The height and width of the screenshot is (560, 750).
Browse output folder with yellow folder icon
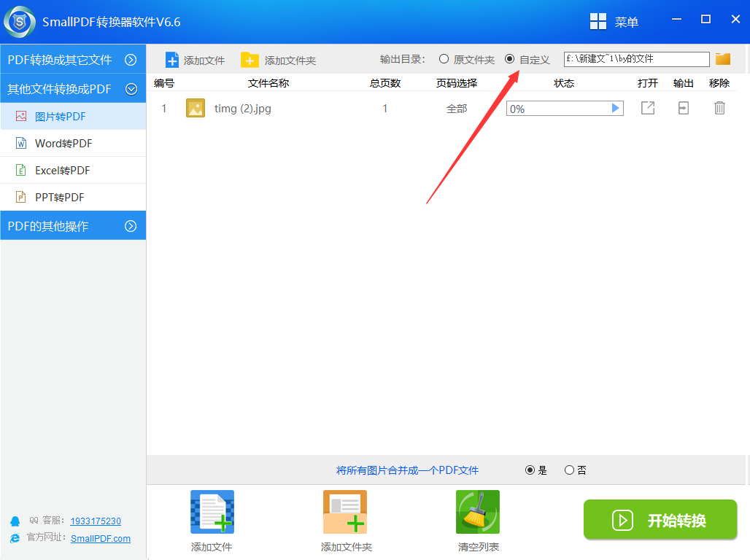coord(723,59)
